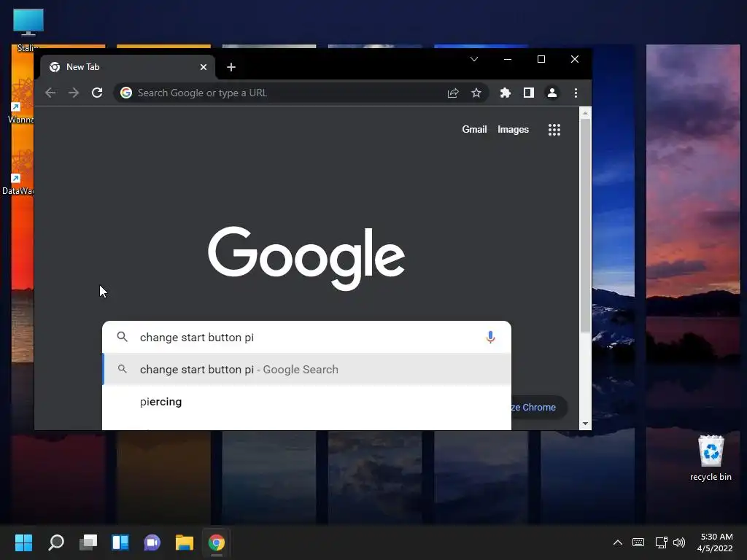The width and height of the screenshot is (747, 560).
Task: Select the recycle bin desktop icon
Action: [x=711, y=458]
